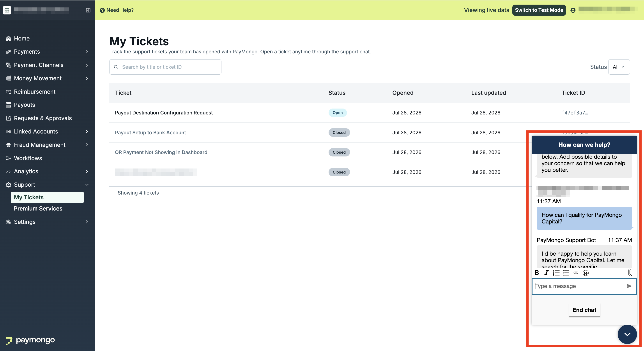Image resolution: width=644 pixels, height=351 pixels.
Task: Collapse the Support submenu chevron
Action: 87,185
